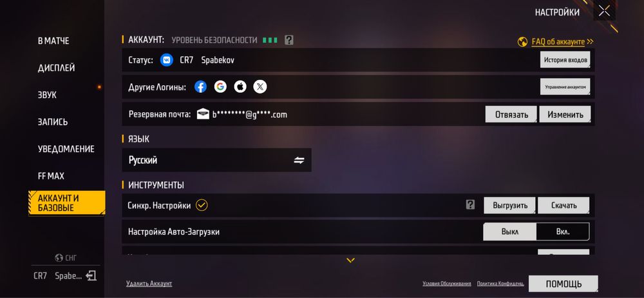
Task: Open sync settings help question mark
Action: [470, 205]
